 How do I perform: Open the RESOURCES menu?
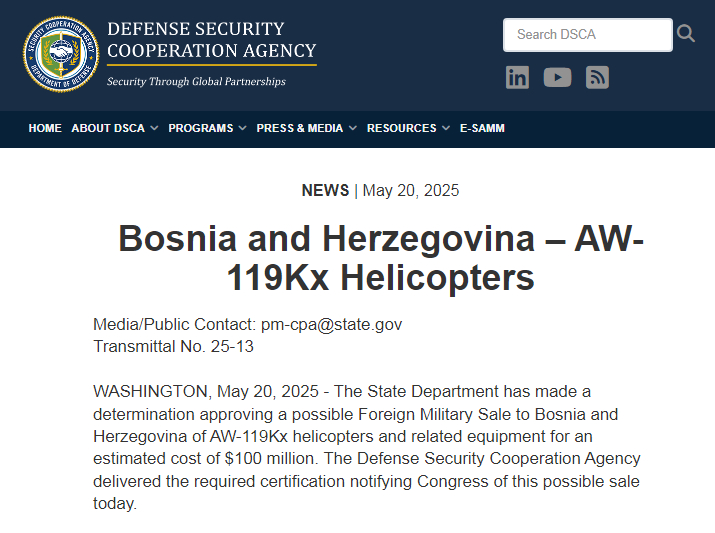[401, 128]
